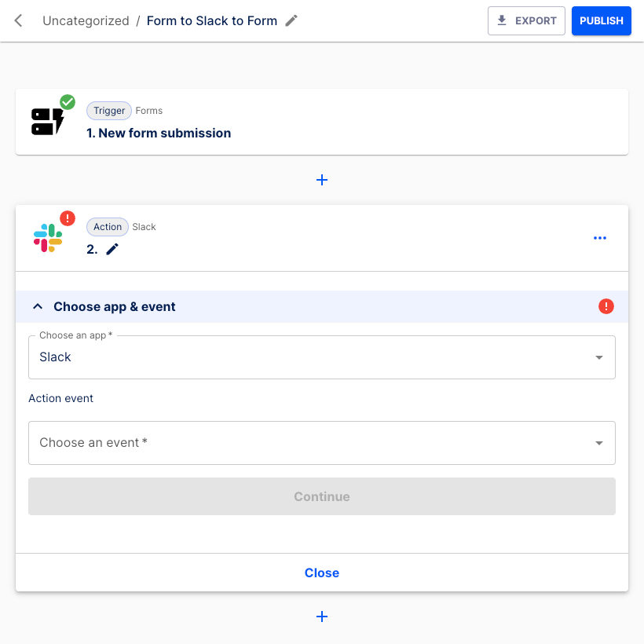Publish the workflow
The width and height of the screenshot is (644, 644).
click(601, 21)
